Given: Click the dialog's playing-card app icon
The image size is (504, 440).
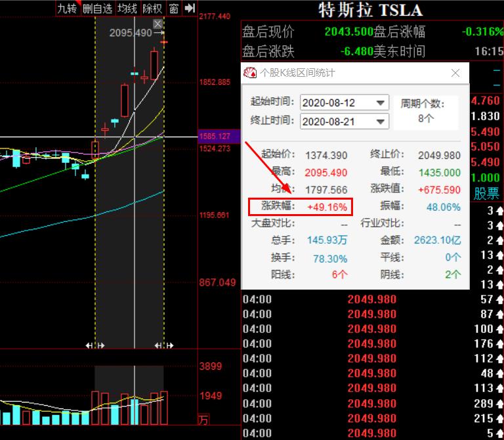Looking at the screenshot, I should (x=250, y=73).
